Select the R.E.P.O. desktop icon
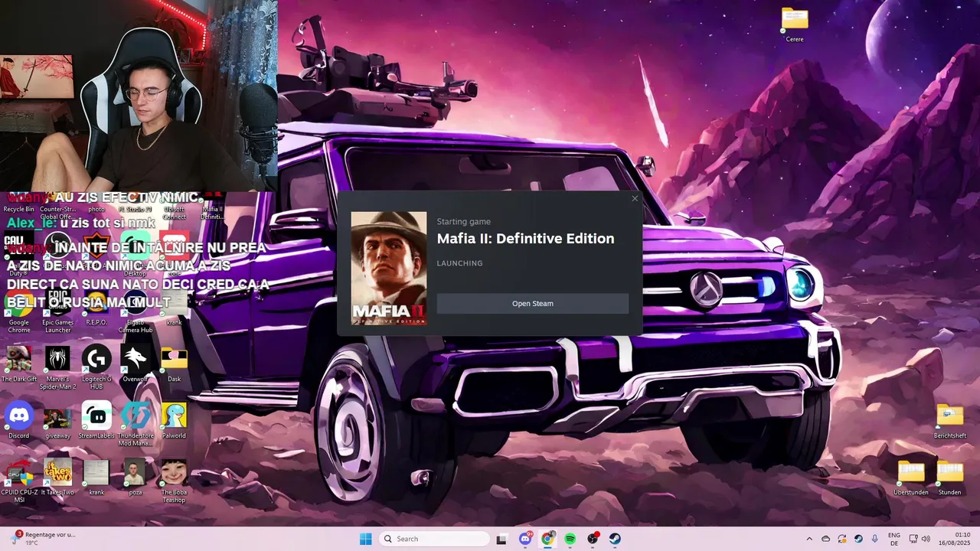Screen dimensions: 980x551 (96, 308)
